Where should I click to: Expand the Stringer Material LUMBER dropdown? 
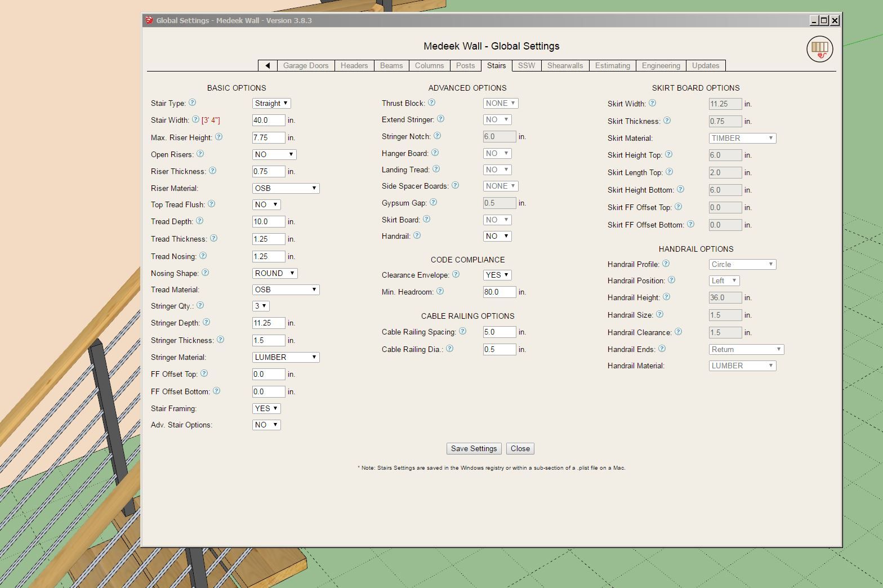click(286, 357)
